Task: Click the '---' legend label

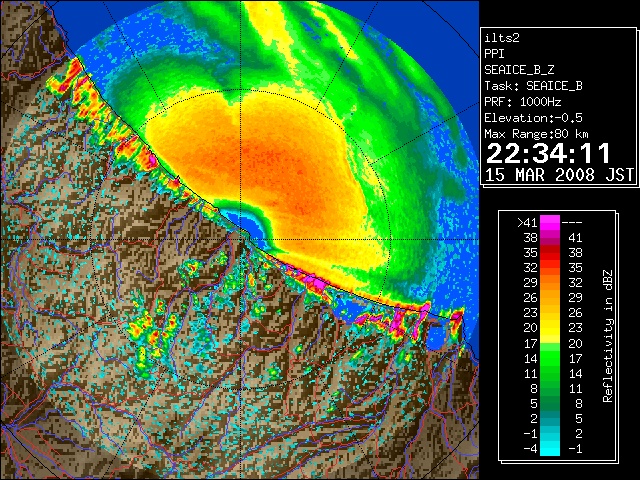Action: click(572, 222)
